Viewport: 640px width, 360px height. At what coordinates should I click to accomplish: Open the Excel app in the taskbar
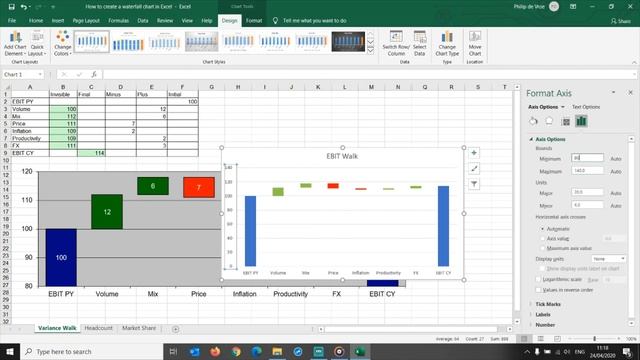pos(360,351)
